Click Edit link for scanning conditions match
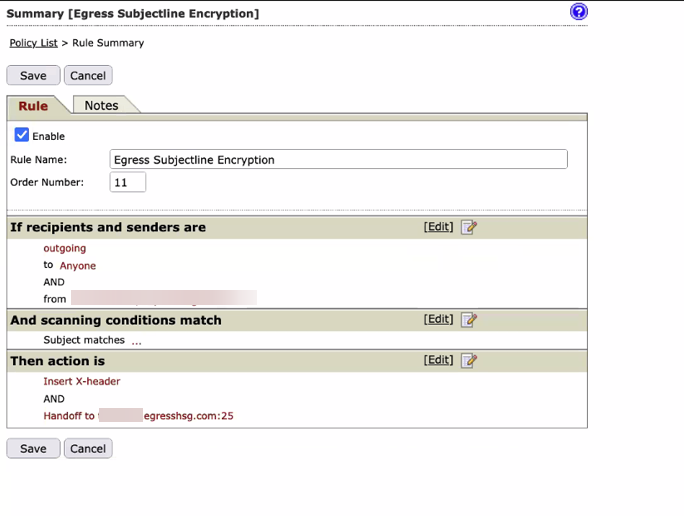This screenshot has width=684, height=516. [438, 319]
